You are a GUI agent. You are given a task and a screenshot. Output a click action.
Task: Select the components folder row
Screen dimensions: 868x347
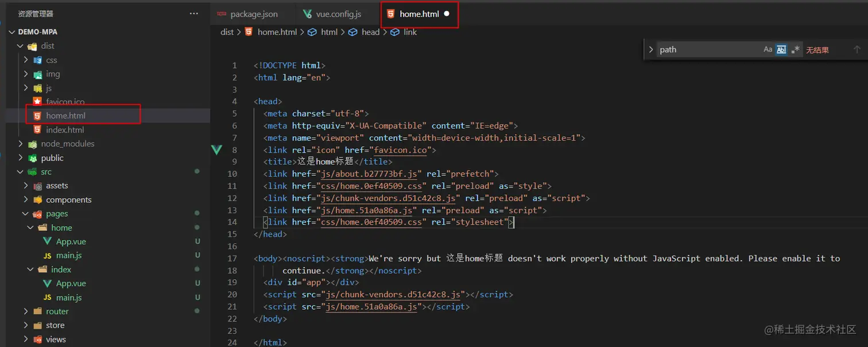click(108, 200)
